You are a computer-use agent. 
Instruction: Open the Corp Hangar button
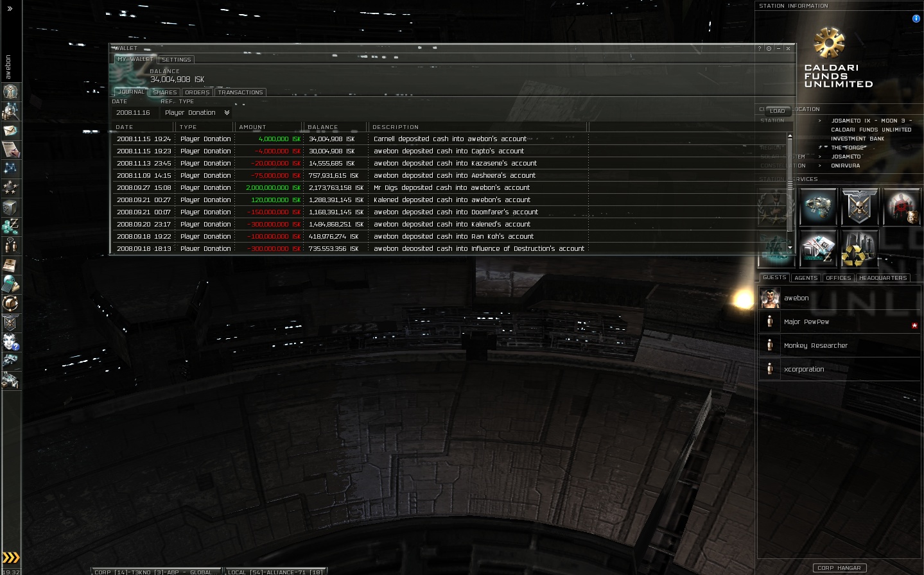pyautogui.click(x=839, y=568)
